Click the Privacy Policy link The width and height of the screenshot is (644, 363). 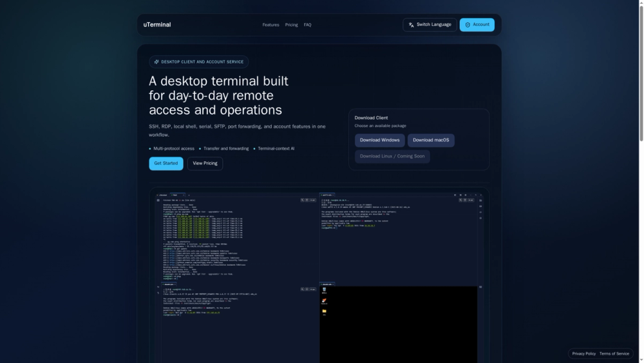pyautogui.click(x=583, y=353)
